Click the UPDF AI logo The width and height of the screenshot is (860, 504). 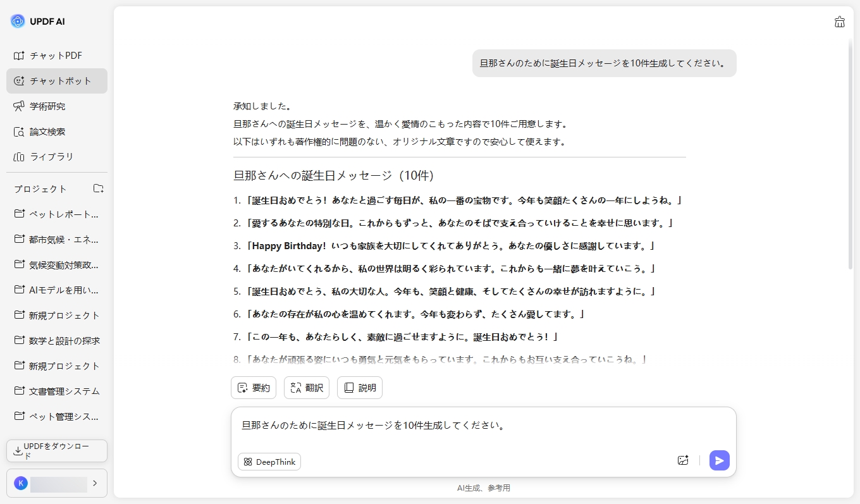[x=38, y=22]
